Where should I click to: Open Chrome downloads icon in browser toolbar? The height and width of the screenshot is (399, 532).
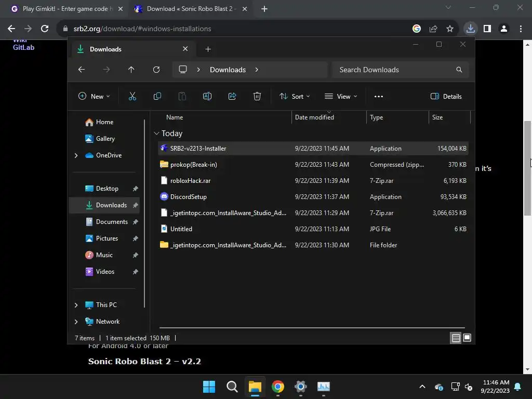tap(471, 29)
